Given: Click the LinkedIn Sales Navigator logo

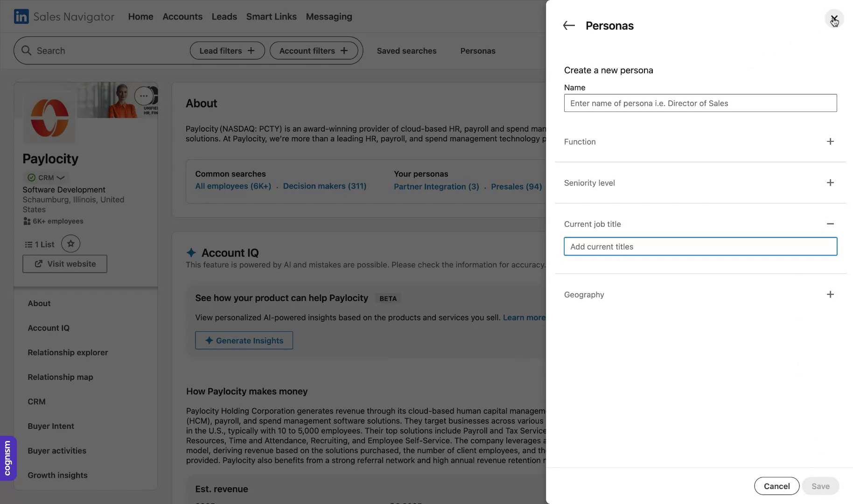Looking at the screenshot, I should click(x=64, y=16).
